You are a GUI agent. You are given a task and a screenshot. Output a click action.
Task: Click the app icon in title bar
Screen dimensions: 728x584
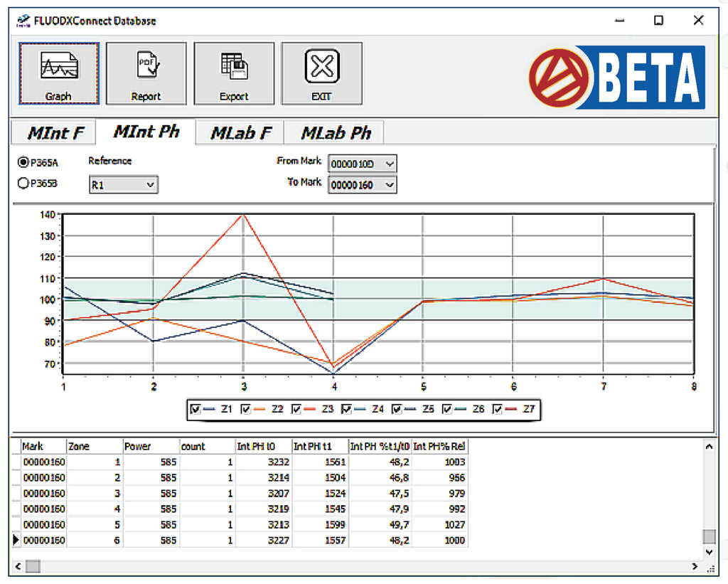click(23, 21)
